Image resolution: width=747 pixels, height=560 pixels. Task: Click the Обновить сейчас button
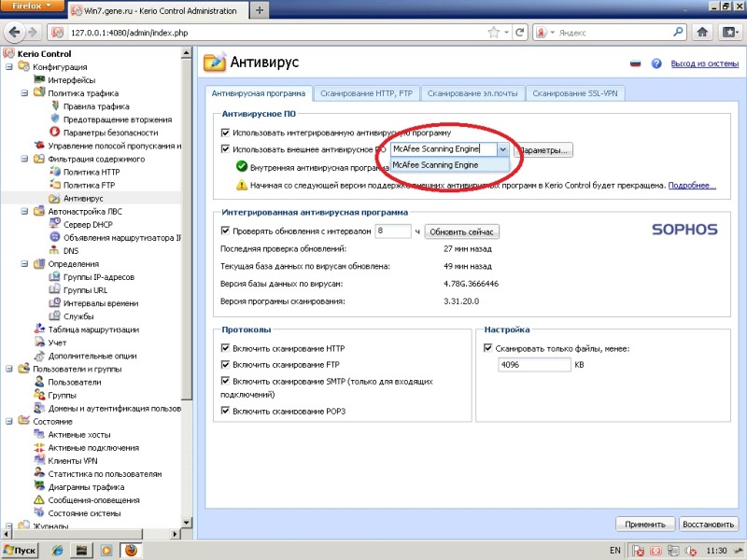point(462,231)
